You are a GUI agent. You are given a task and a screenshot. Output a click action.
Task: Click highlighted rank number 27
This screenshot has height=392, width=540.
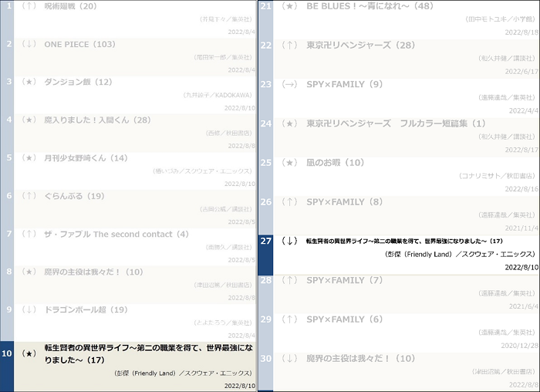[265, 255]
